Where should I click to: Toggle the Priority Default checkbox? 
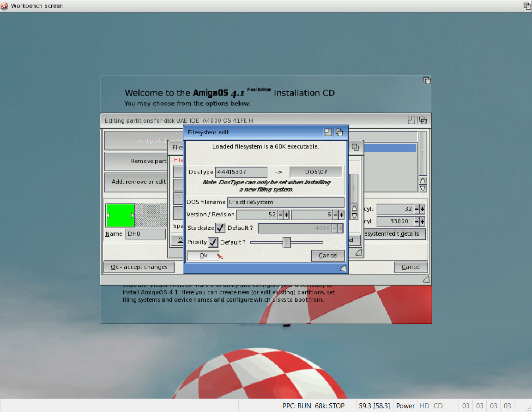coord(213,243)
